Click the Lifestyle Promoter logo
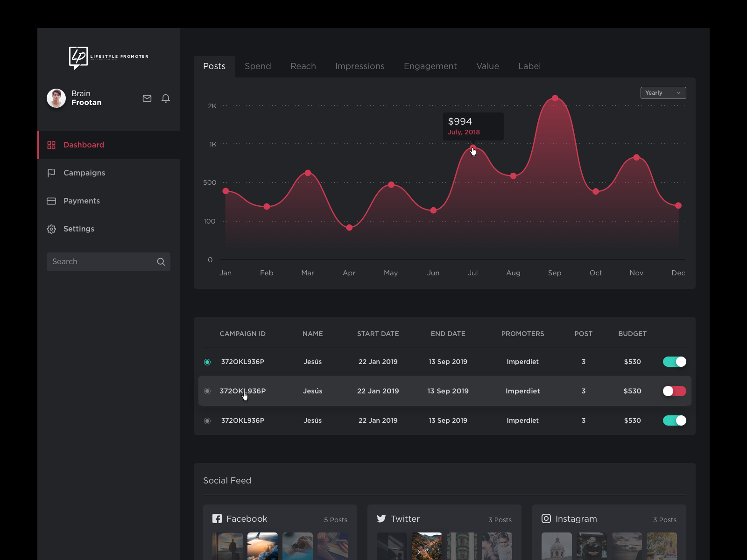Image resolution: width=747 pixels, height=560 pixels. coord(108,57)
